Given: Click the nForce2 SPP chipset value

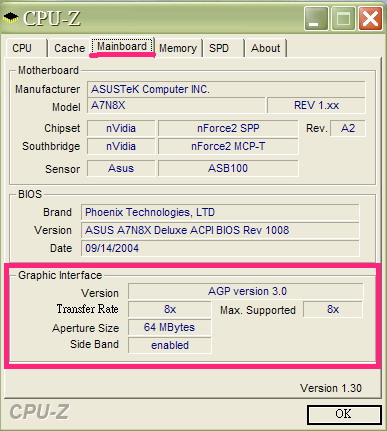Looking at the screenshot, I should [x=228, y=128].
